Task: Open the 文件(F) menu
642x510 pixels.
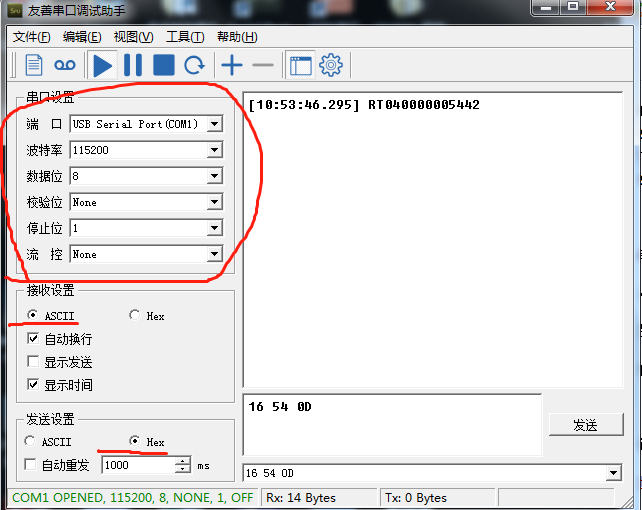Action: point(31,37)
